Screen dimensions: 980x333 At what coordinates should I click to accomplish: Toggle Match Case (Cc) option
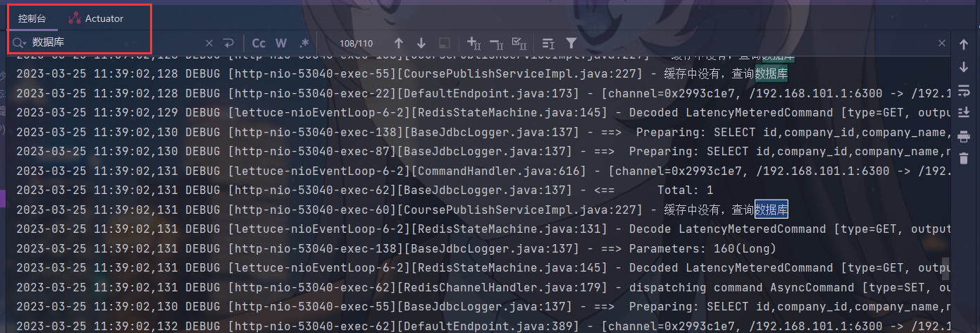(259, 43)
